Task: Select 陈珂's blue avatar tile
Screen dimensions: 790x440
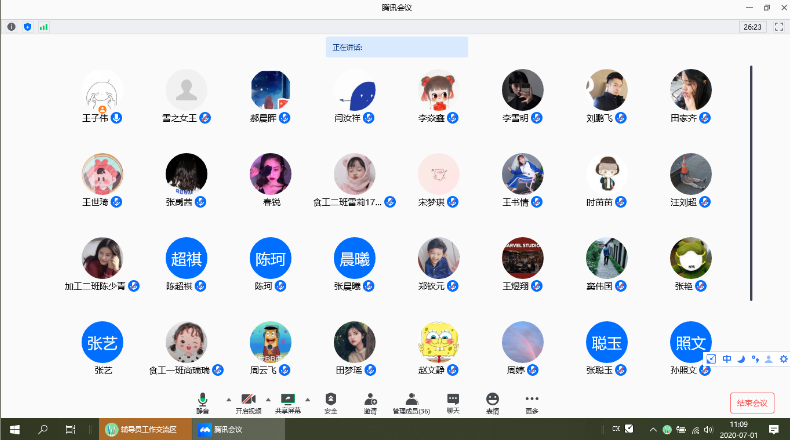Action: click(x=270, y=259)
